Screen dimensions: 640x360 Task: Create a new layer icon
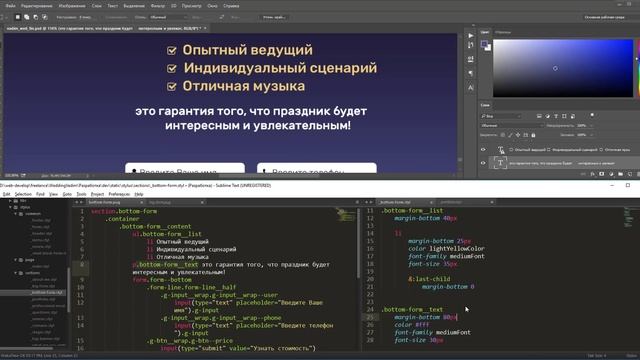tap(630, 174)
